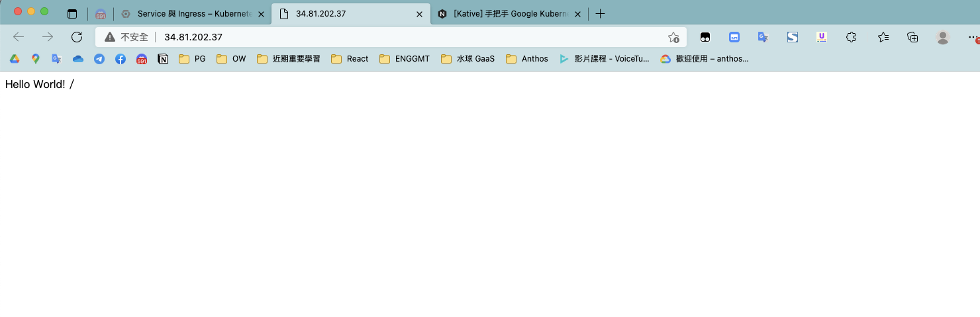980x317 pixels.
Task: Click the not-secure warning indicator
Action: tap(126, 37)
